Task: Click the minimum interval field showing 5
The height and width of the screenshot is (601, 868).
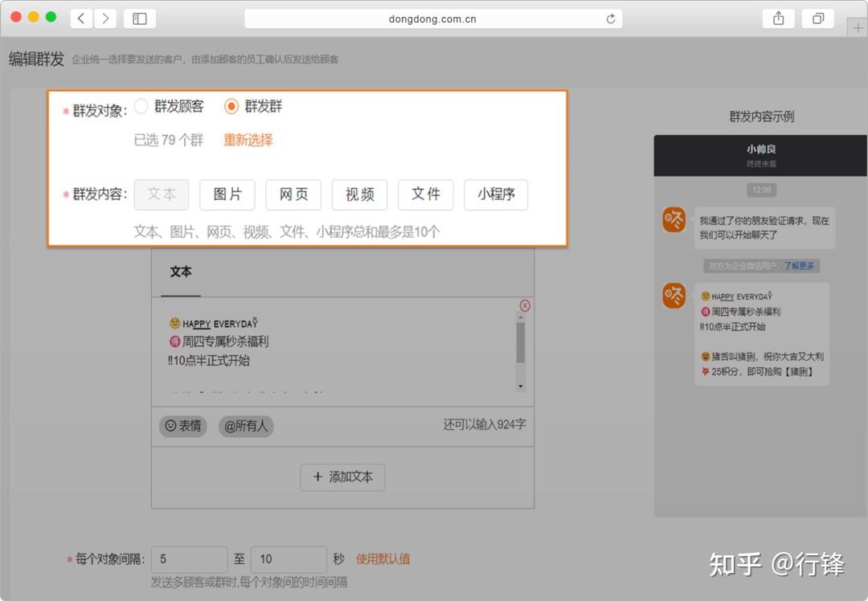Action: tap(189, 559)
